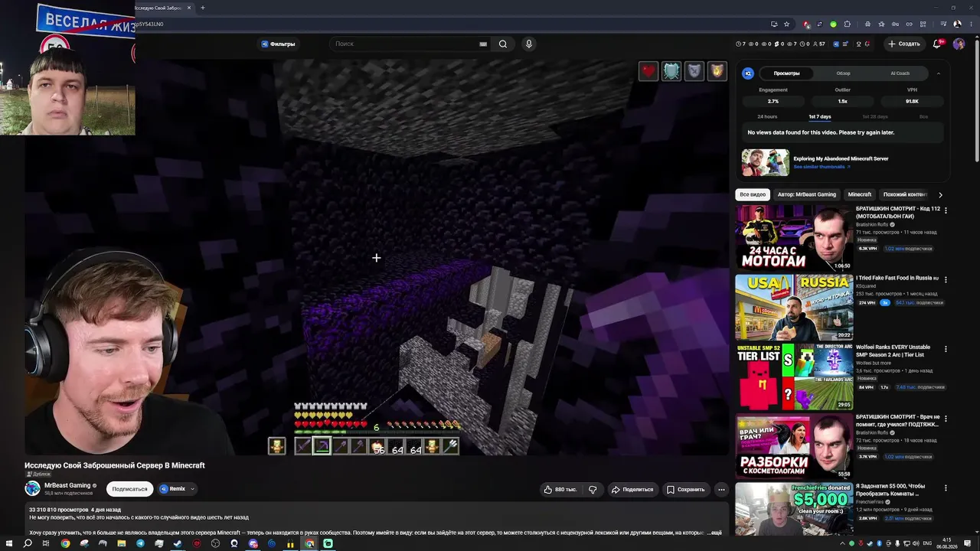Image resolution: width=980 pixels, height=551 pixels.
Task: Collapse the vidIQ stats panel
Action: (938, 73)
